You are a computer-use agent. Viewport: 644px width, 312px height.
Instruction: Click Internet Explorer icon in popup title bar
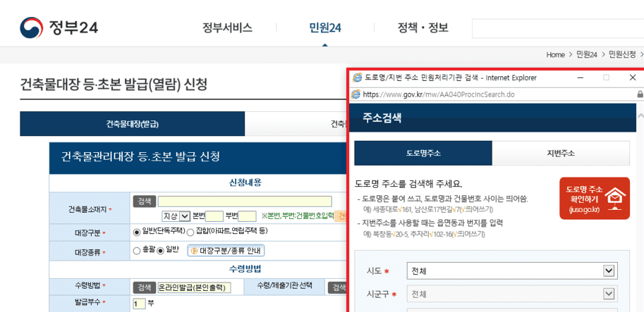(358, 77)
